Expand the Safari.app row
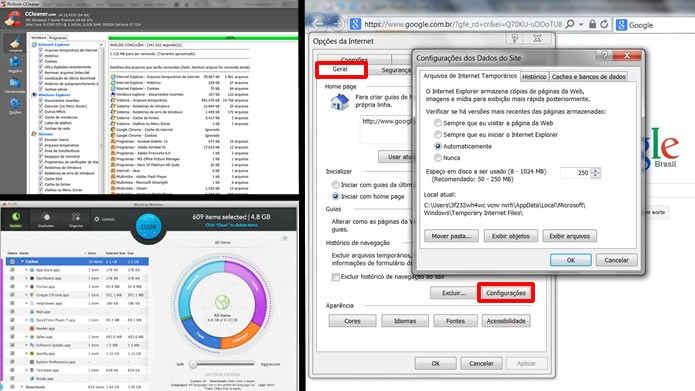The width and height of the screenshot is (695, 391). 26,336
